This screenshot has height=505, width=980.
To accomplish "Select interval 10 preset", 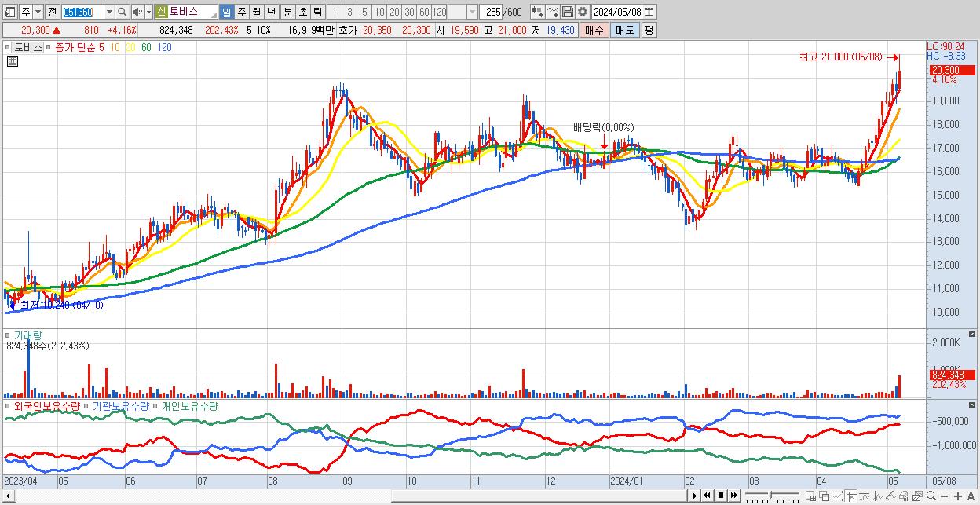I will [379, 12].
